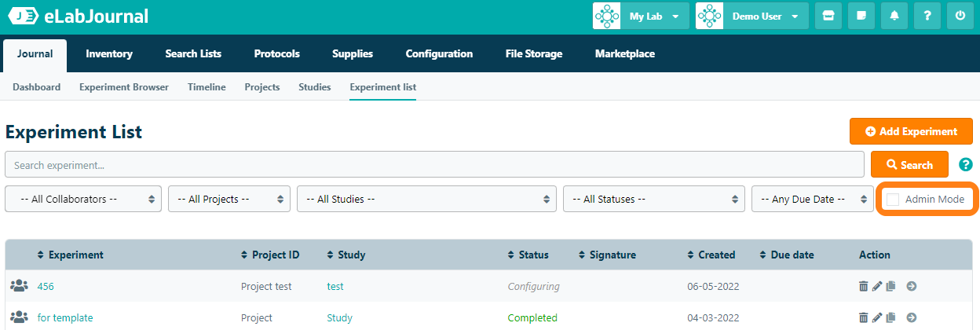The image size is (980, 330).
Task: Click the power logout icon
Action: [x=960, y=16]
